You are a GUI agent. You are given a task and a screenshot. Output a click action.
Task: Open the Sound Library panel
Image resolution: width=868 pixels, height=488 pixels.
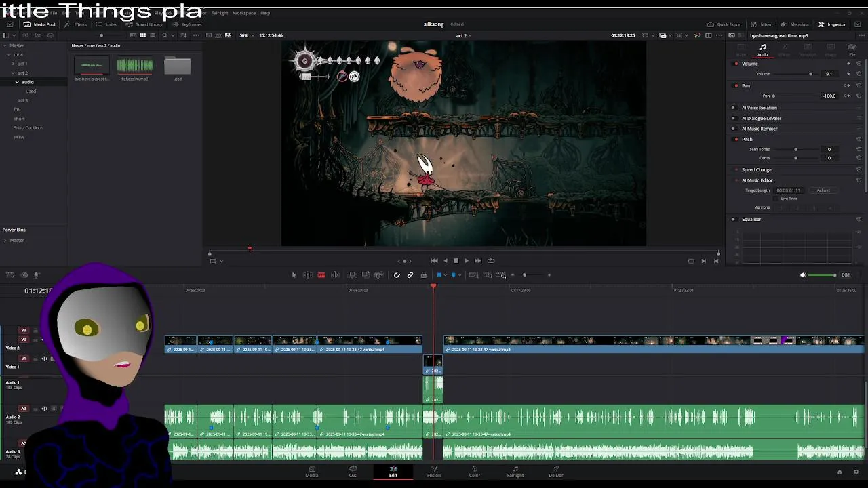(x=144, y=24)
